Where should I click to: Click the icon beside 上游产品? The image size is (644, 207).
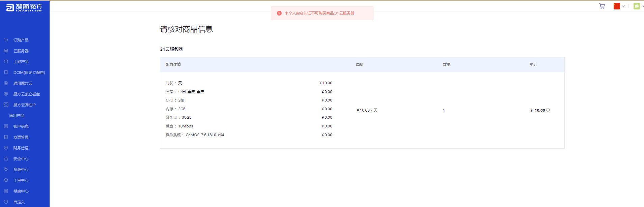point(6,61)
